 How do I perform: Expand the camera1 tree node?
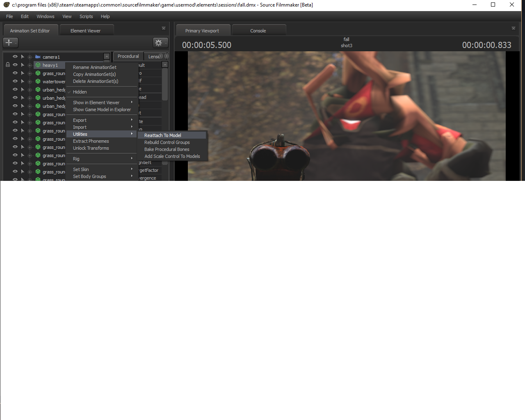pyautogui.click(x=30, y=57)
